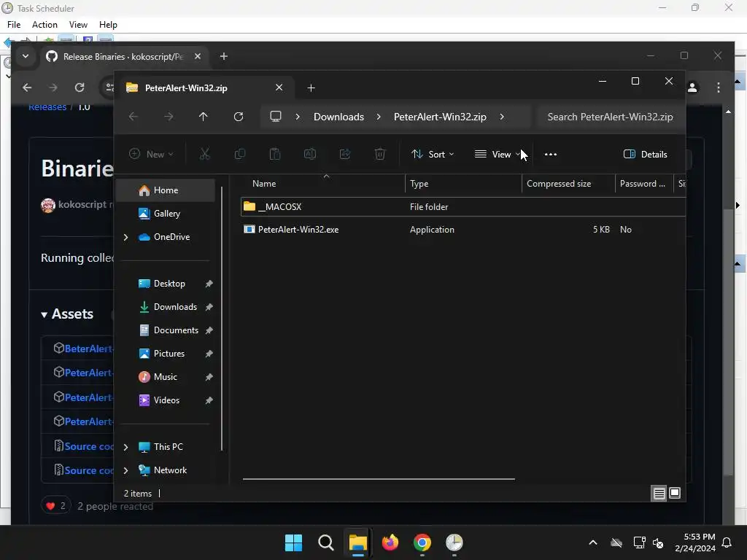Click chevron after PeterAlert-Win32.zip in address bar
The width and height of the screenshot is (747, 560).
click(x=502, y=117)
